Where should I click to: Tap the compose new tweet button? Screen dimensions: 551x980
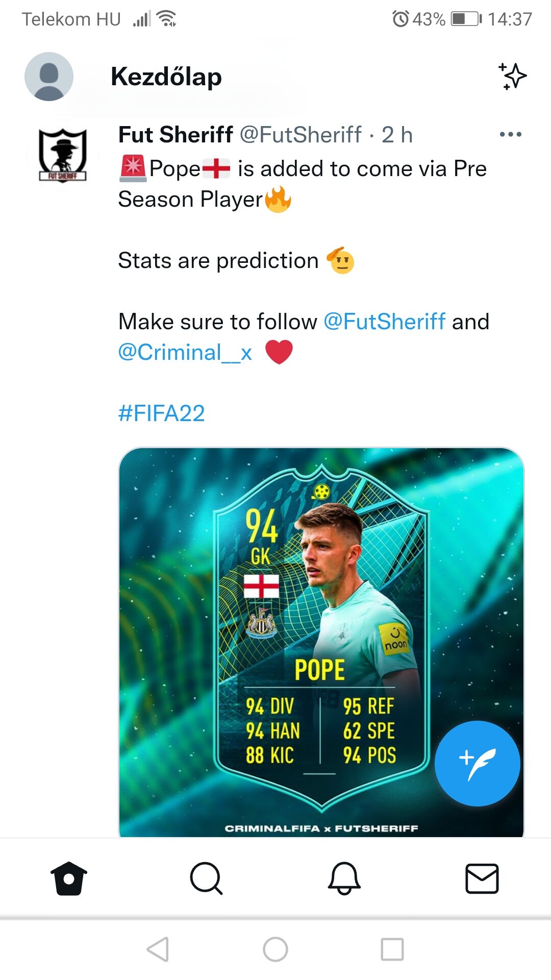point(477,763)
